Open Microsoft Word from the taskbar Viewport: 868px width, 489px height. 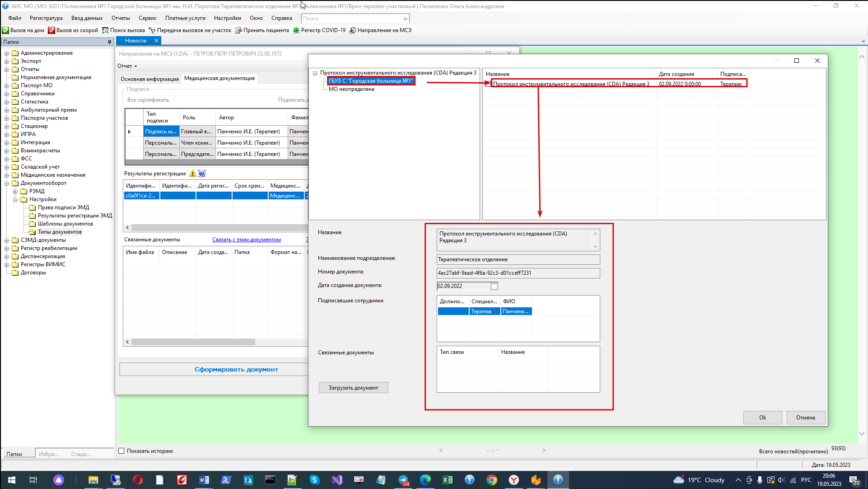pyautogui.click(x=204, y=480)
